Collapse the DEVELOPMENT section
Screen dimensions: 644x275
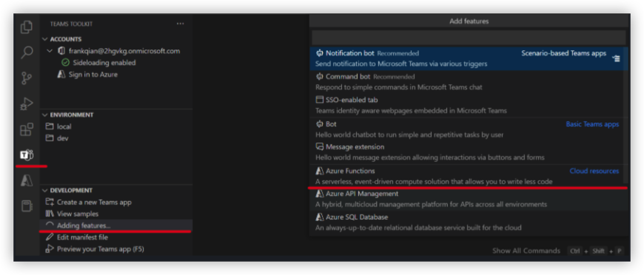click(x=44, y=191)
